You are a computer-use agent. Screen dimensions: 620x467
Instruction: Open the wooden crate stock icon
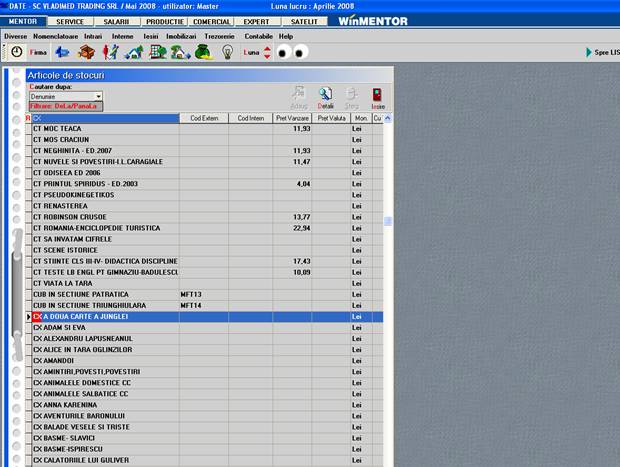click(86, 52)
